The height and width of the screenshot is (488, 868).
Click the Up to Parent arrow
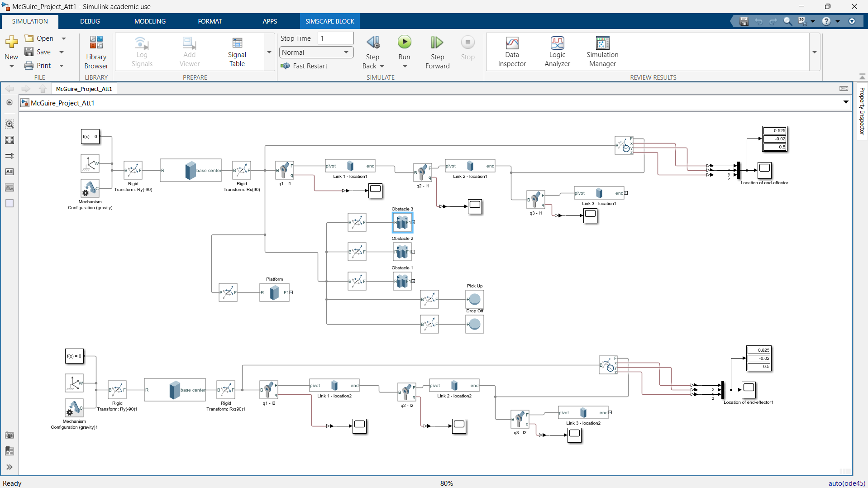click(x=43, y=89)
